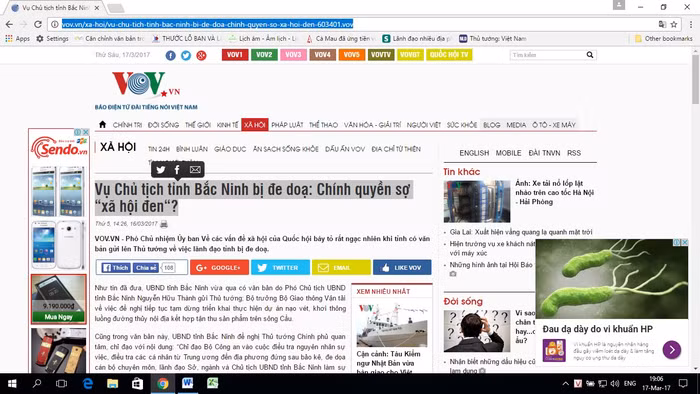Share selection via Facebook popup icon

tap(177, 170)
